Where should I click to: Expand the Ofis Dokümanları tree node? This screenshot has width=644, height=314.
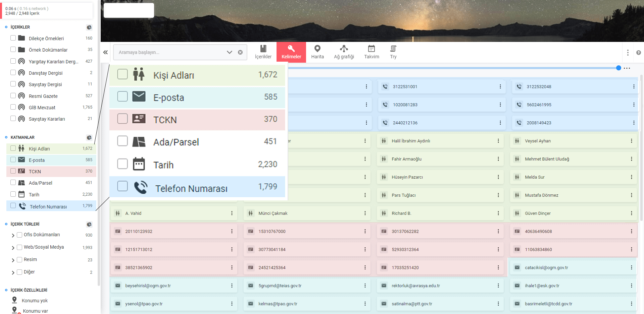point(13,235)
